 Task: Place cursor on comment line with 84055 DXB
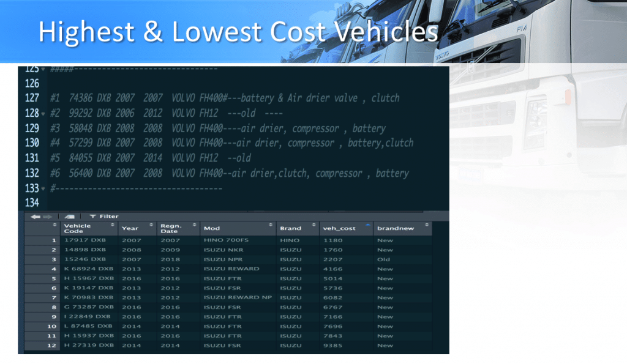pyautogui.click(x=151, y=158)
